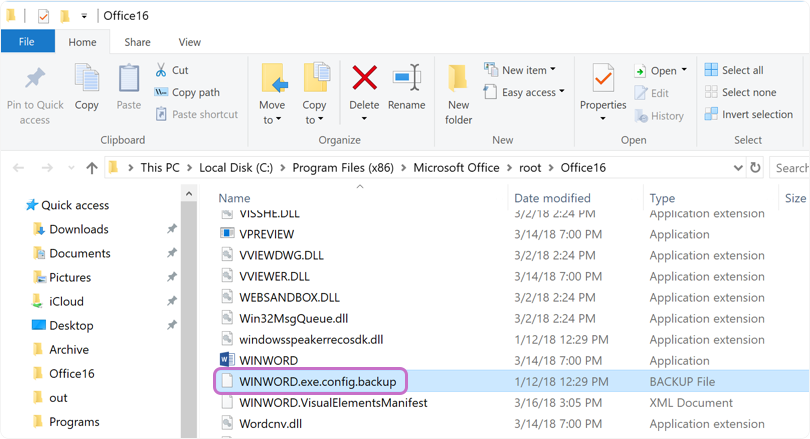Click the Copy to folder icon

(316, 77)
